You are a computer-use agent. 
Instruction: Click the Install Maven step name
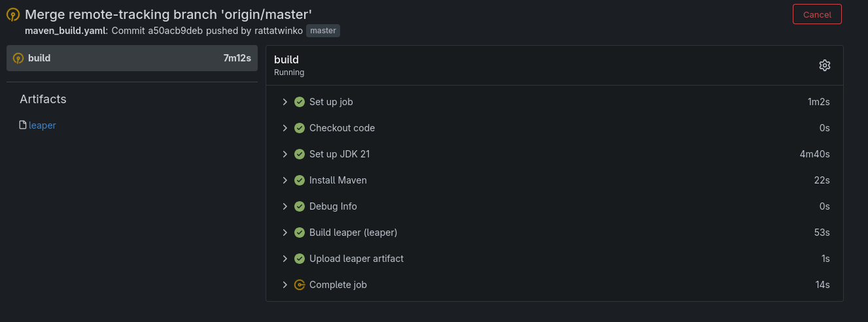tap(338, 180)
